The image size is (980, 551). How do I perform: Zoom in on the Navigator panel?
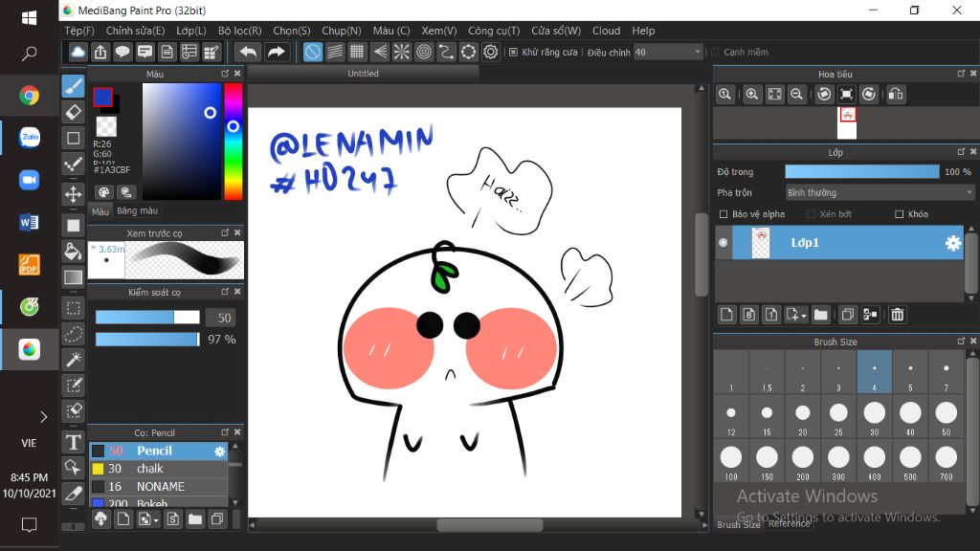[x=752, y=95]
